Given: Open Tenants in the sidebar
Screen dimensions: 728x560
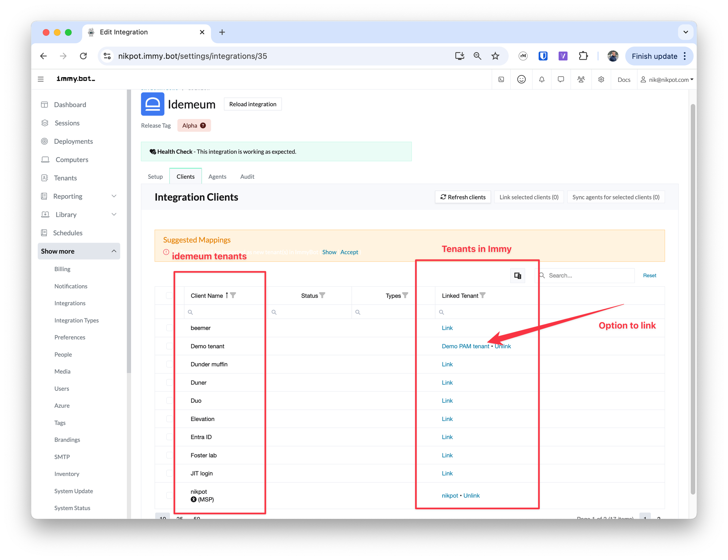Looking at the screenshot, I should tap(65, 178).
